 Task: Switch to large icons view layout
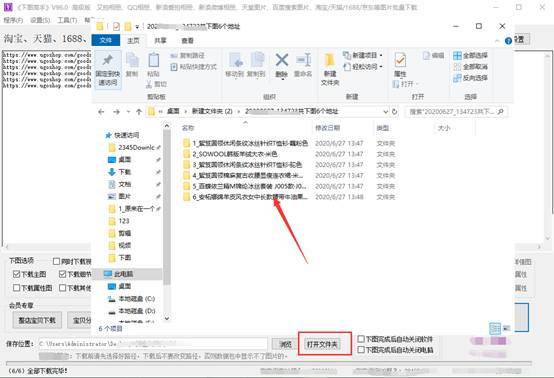507,329
